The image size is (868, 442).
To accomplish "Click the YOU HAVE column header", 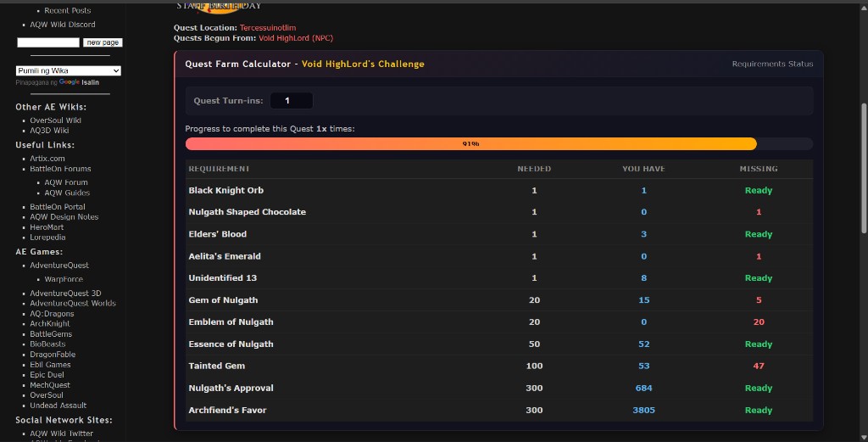I will point(643,169).
